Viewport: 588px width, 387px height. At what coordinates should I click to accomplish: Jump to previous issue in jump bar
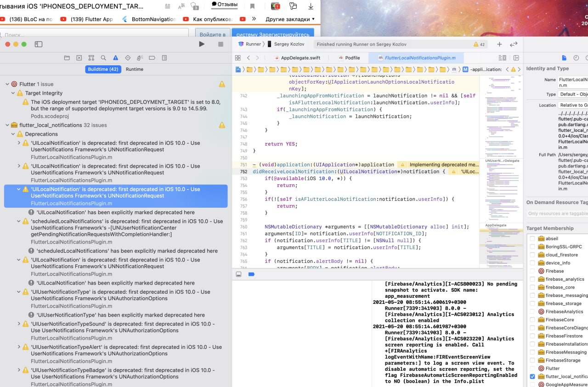pyautogui.click(x=507, y=69)
